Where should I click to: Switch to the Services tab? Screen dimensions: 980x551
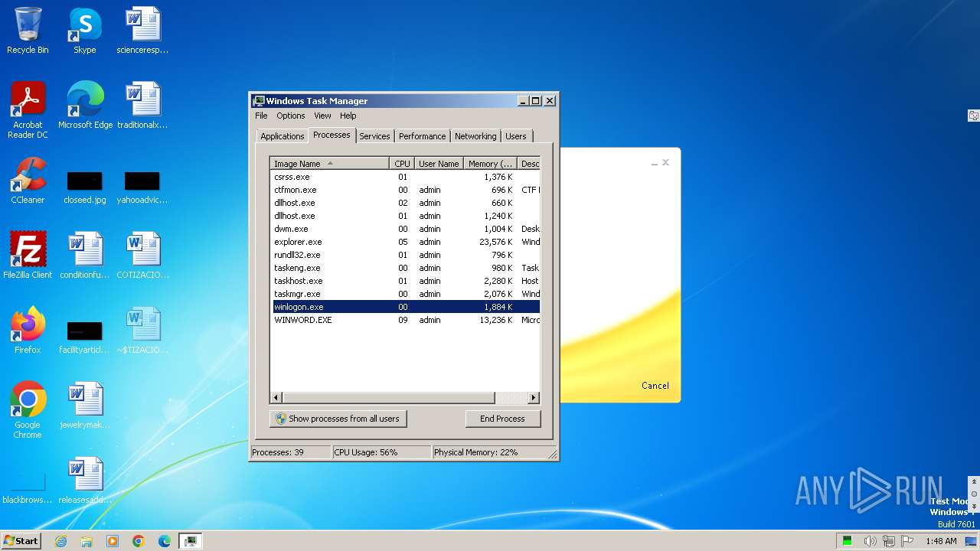pyautogui.click(x=374, y=136)
